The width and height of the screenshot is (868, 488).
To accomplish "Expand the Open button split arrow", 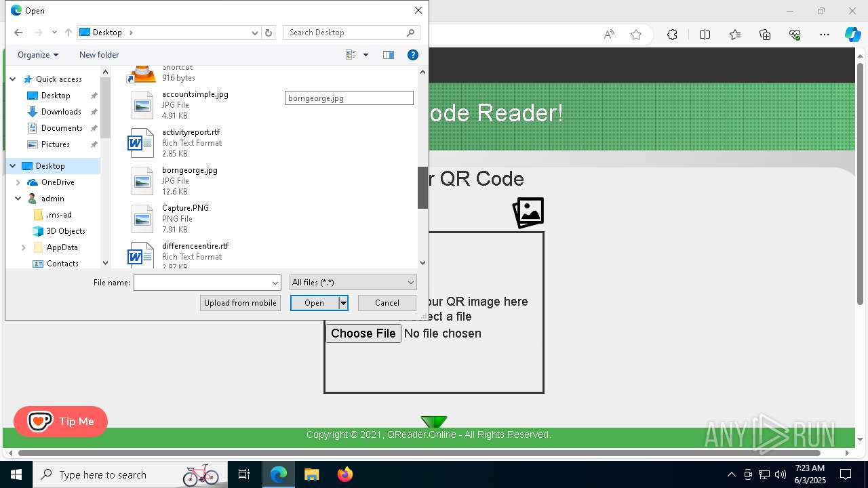I will pyautogui.click(x=344, y=303).
